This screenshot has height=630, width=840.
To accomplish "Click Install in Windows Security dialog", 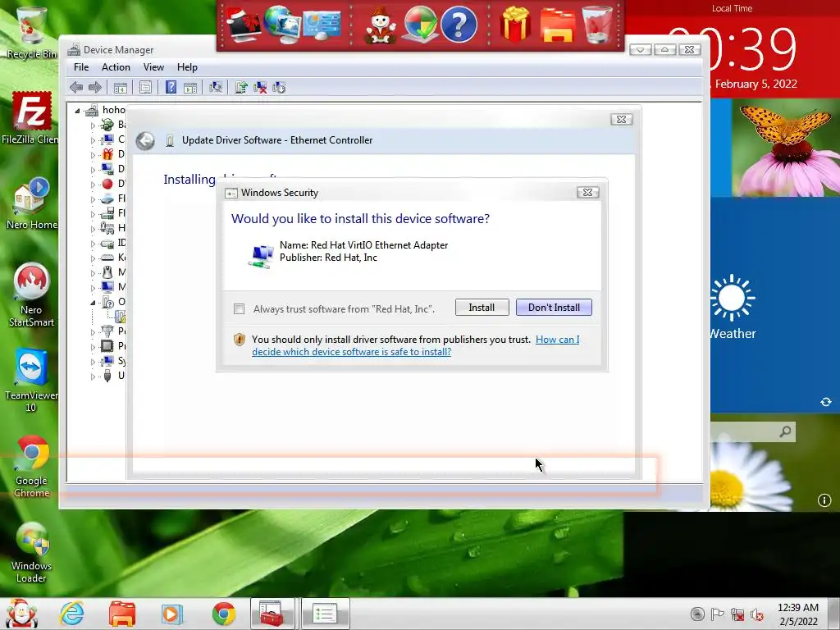I will [482, 308].
